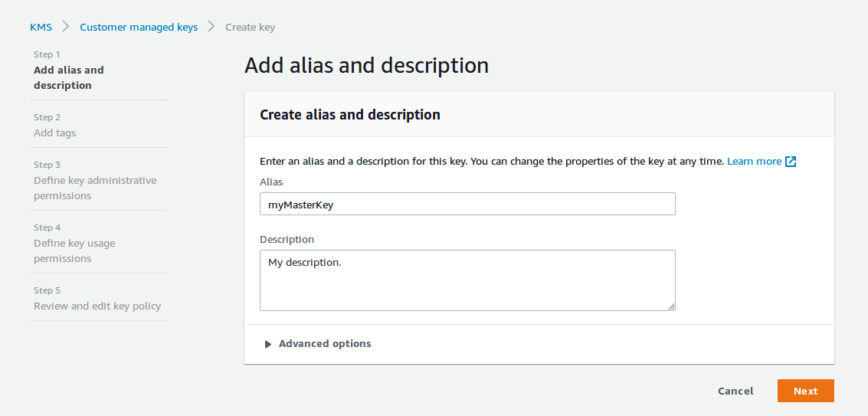Open the Learn more link

[x=754, y=162]
